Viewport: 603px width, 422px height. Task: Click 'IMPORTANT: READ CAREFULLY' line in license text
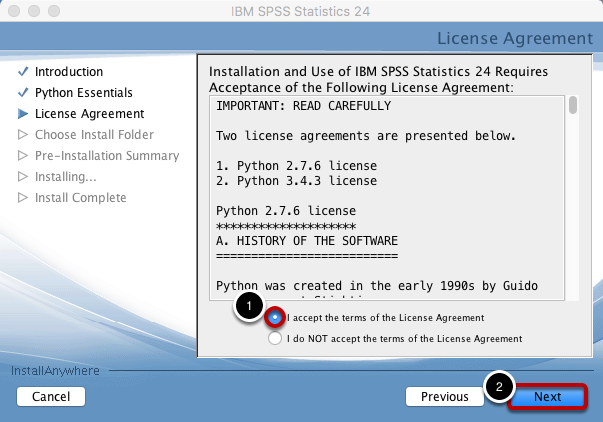pos(303,106)
